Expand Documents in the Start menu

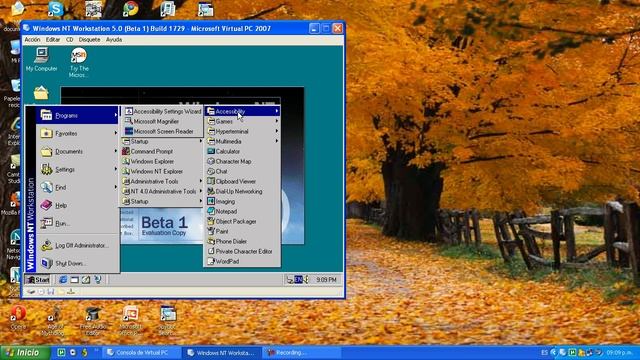(x=78, y=151)
